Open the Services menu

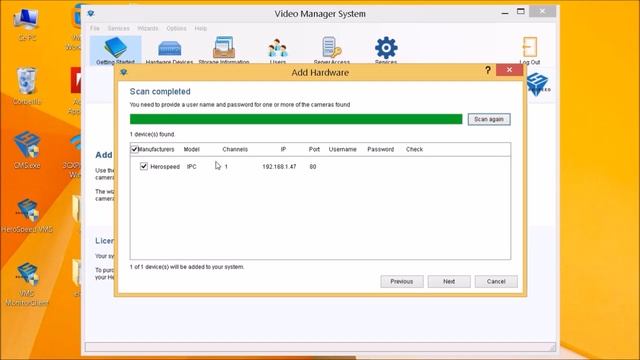click(118, 28)
